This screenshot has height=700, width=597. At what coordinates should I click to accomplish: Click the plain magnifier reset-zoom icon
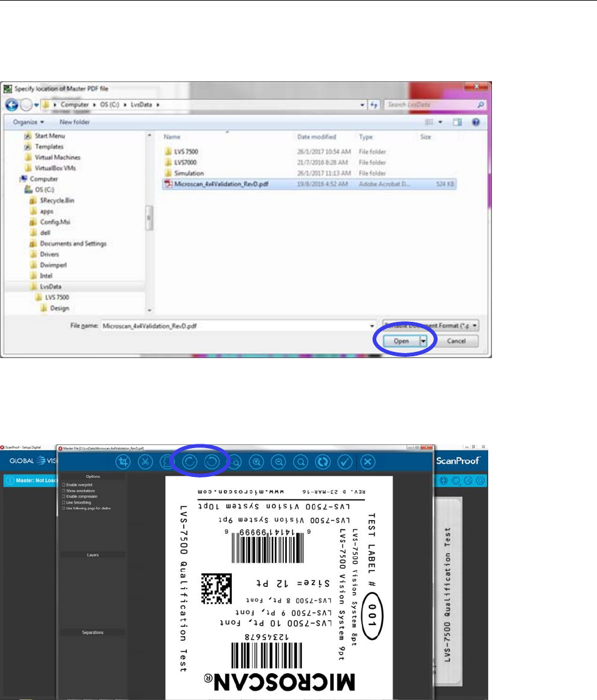point(301,462)
